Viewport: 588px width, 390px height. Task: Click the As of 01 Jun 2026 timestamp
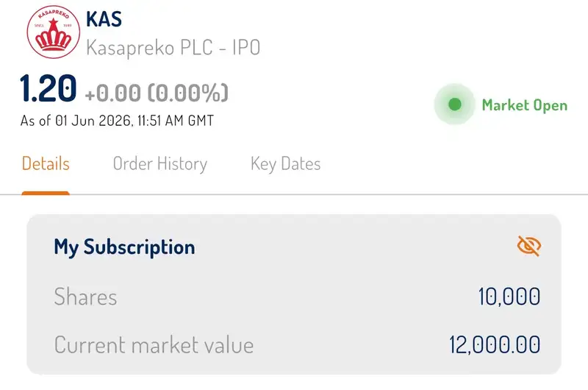point(117,121)
